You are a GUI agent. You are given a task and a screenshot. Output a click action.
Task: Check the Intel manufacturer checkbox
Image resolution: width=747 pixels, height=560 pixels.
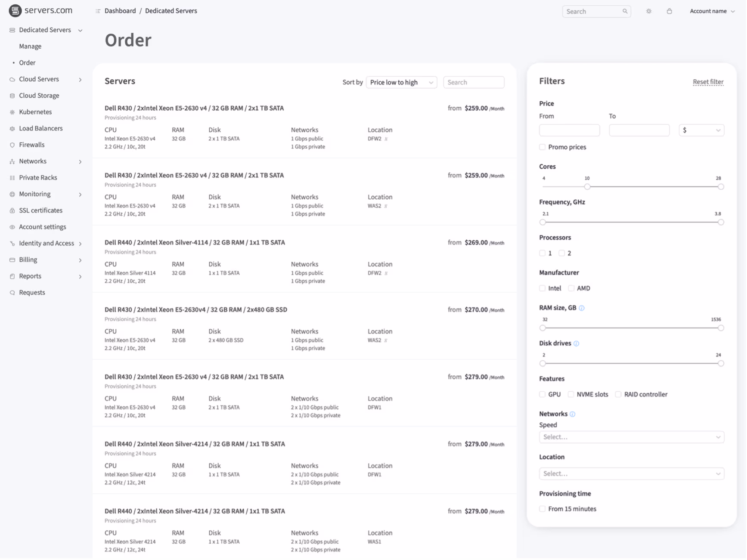pyautogui.click(x=542, y=288)
